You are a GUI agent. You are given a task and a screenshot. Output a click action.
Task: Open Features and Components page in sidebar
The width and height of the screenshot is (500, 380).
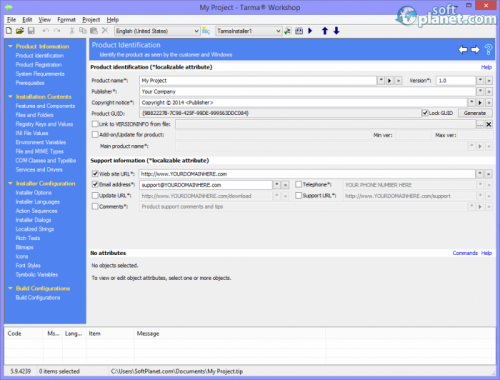45,106
